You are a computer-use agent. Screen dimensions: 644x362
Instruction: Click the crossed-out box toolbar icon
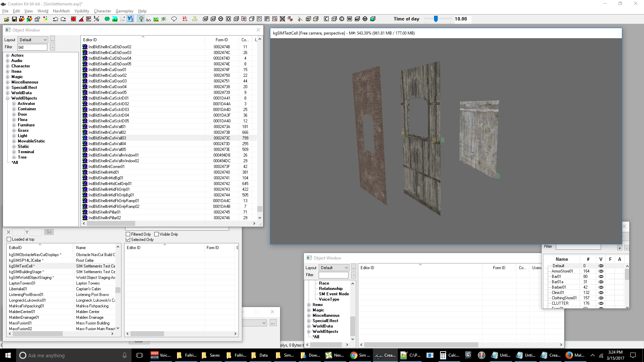pos(282,19)
